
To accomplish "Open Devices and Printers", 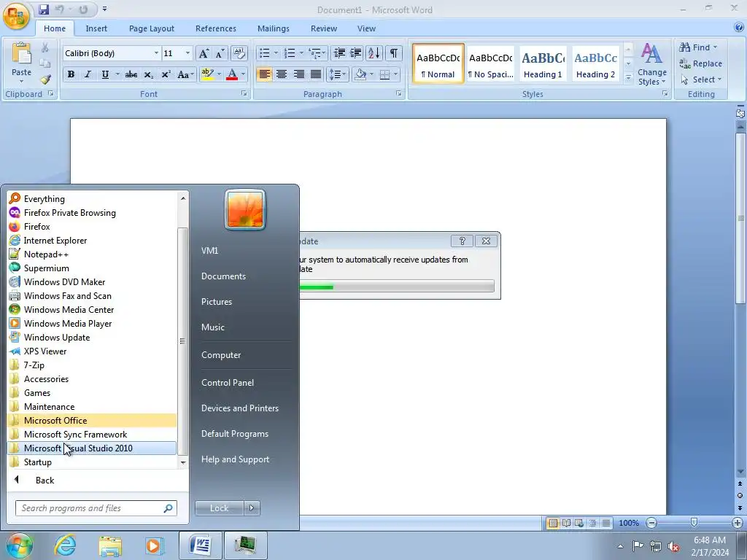I will coord(239,408).
